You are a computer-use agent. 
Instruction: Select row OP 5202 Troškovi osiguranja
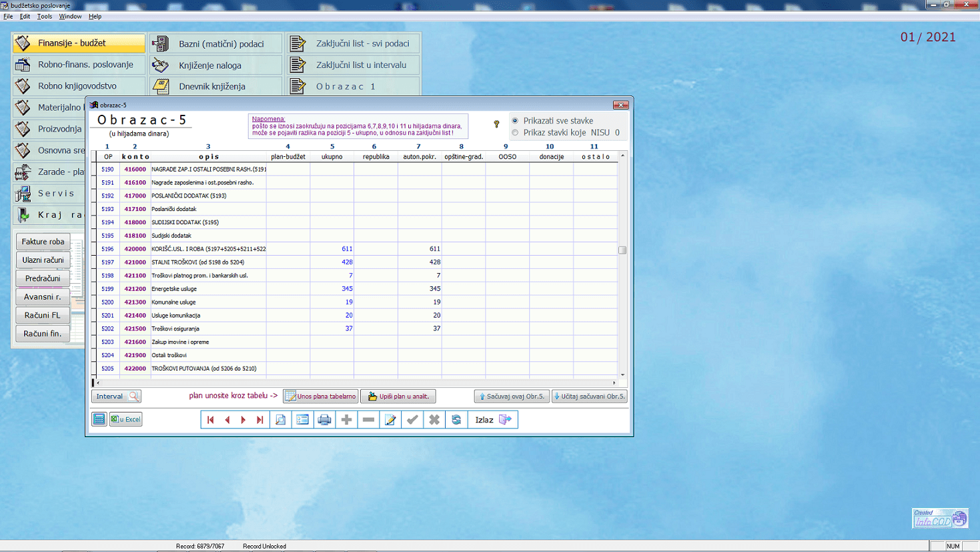pos(356,328)
